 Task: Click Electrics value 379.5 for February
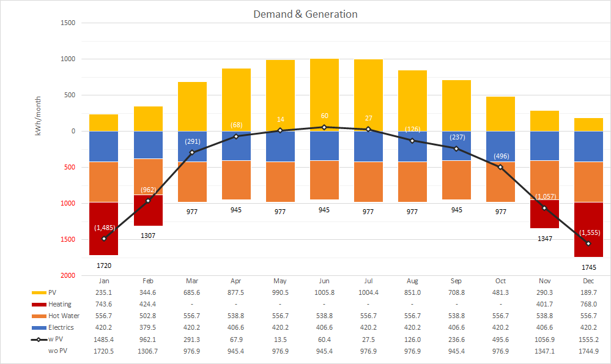147,328
